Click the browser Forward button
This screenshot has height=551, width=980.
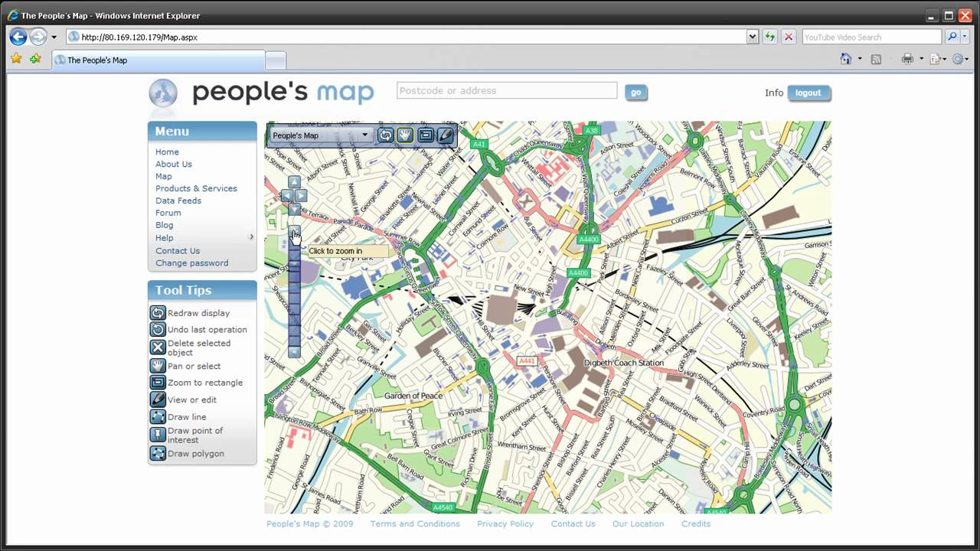(x=38, y=37)
